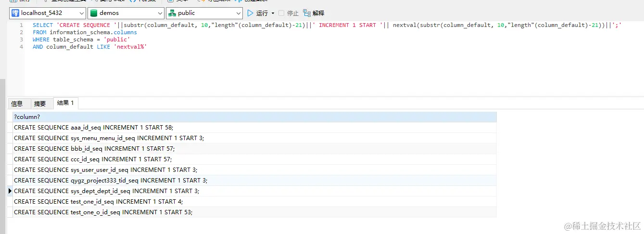Switch to the 信息 tab

pyautogui.click(x=17, y=104)
